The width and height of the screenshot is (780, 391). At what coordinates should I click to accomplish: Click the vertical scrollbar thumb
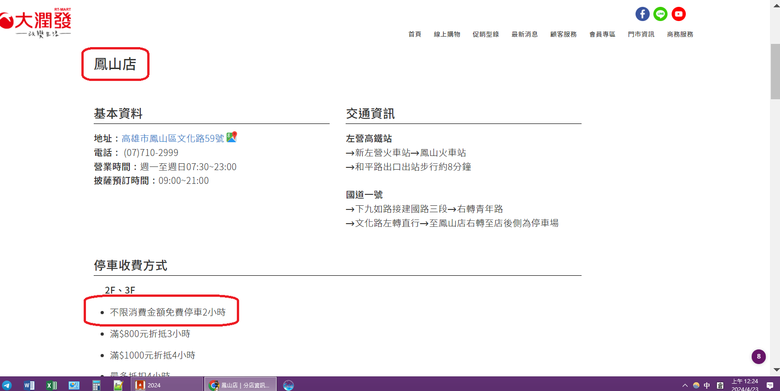[x=775, y=71]
